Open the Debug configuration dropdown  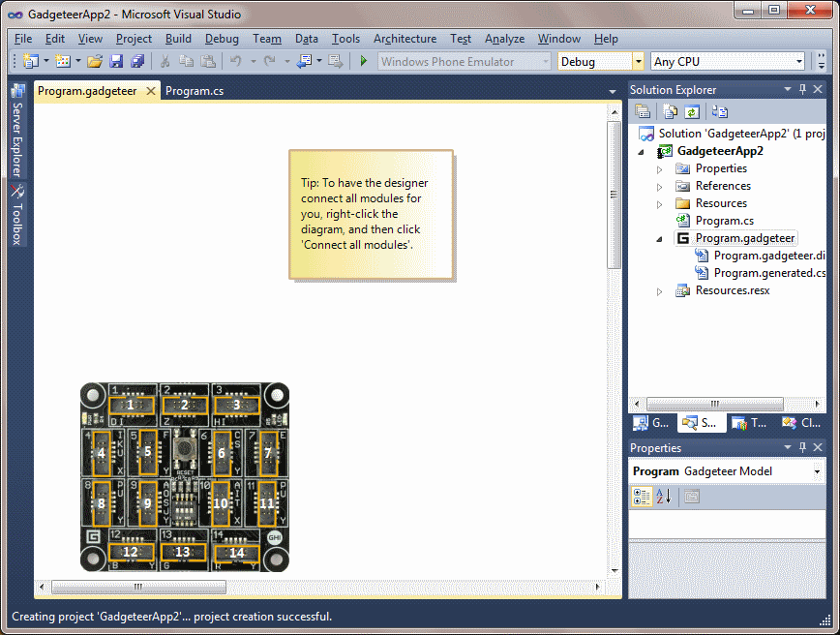tap(638, 62)
